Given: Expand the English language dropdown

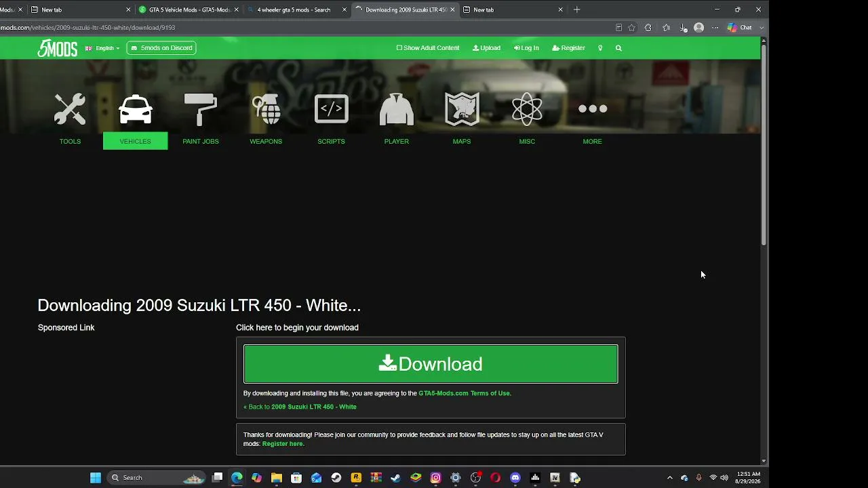Looking at the screenshot, I should point(102,48).
